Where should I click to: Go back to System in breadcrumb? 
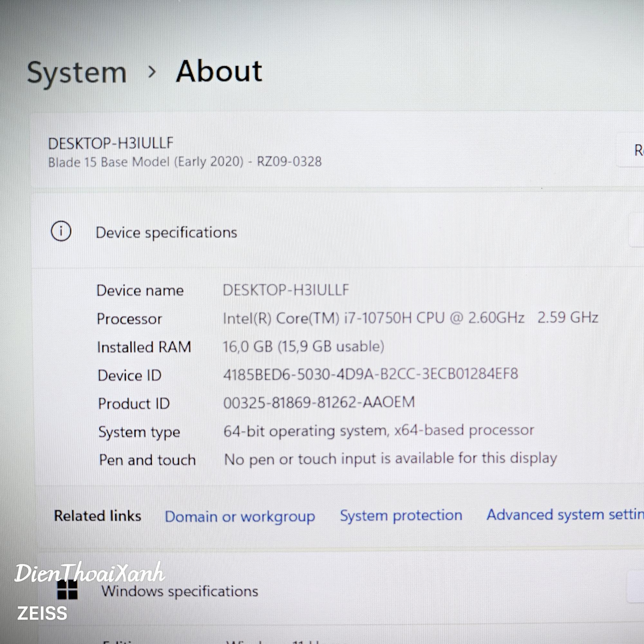[77, 73]
